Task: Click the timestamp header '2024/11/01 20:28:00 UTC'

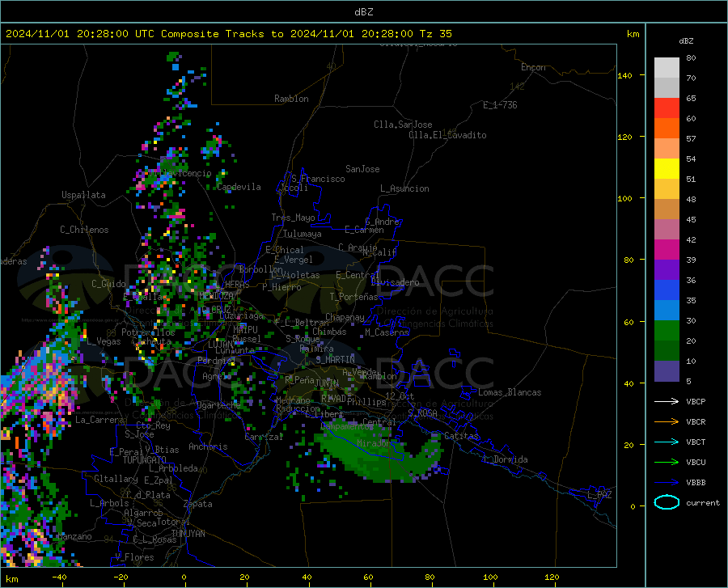Action: coord(80,34)
